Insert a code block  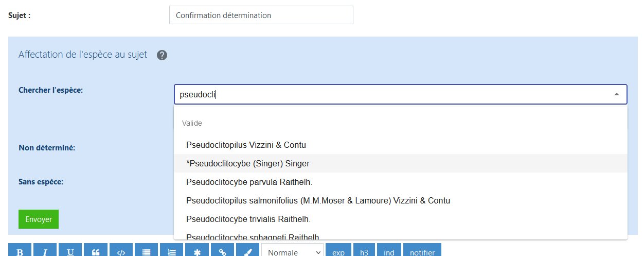tap(121, 251)
